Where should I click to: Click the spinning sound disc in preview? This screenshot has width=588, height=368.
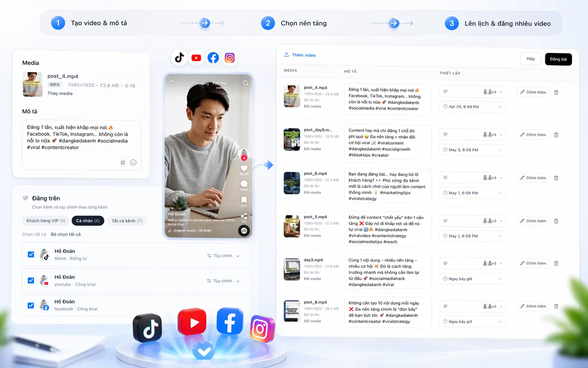point(244,231)
